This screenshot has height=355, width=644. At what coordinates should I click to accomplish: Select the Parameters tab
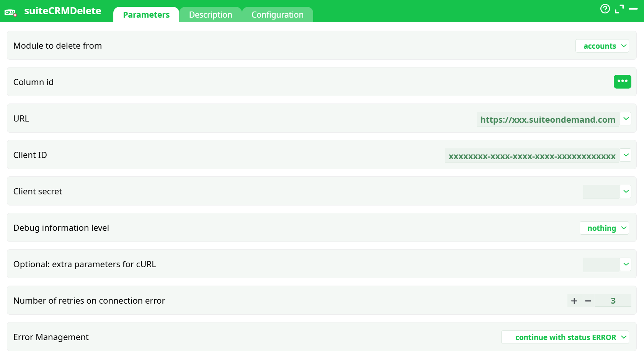click(x=146, y=14)
